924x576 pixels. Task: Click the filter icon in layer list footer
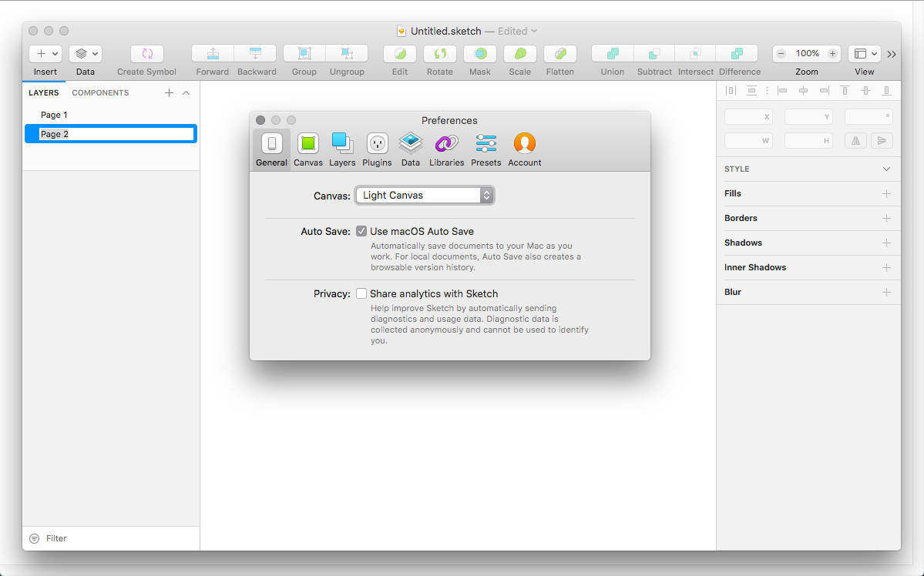(x=34, y=538)
